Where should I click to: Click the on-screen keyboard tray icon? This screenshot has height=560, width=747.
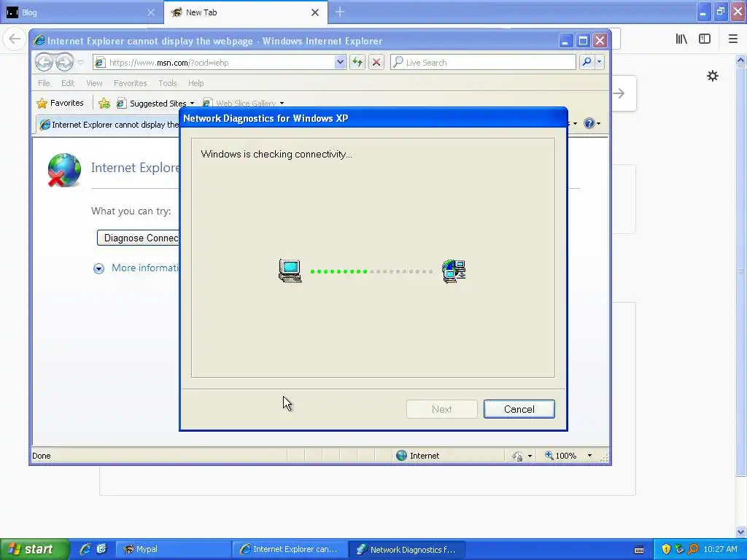click(639, 550)
